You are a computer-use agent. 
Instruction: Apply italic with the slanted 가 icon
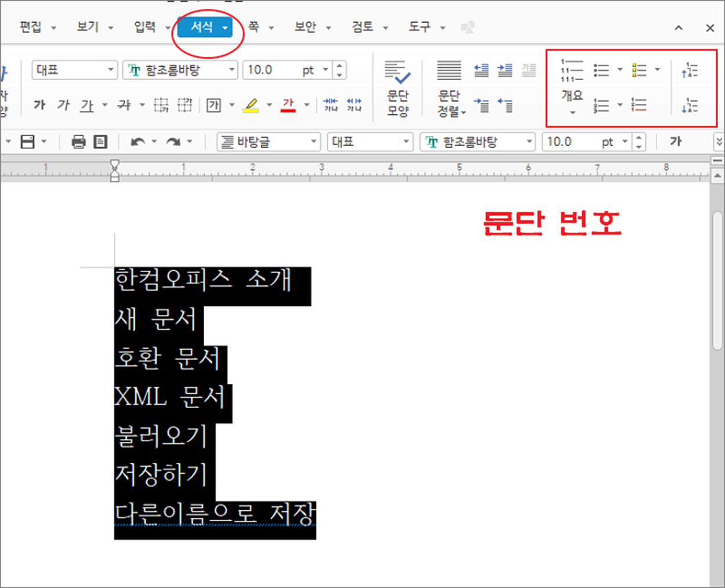click(63, 105)
